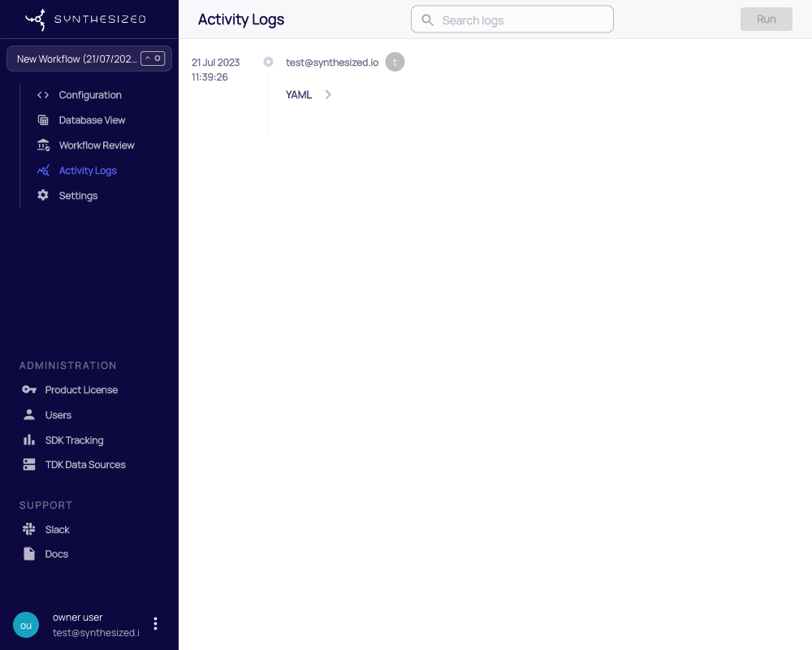Screen dimensions: 812x650
Task: Open Workflow Review section
Action: [x=97, y=145]
